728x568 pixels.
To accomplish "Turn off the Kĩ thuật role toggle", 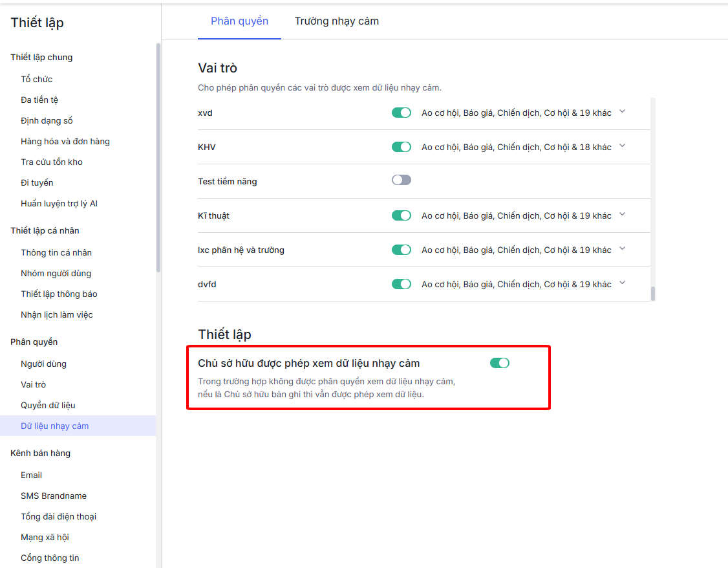I will [401, 215].
